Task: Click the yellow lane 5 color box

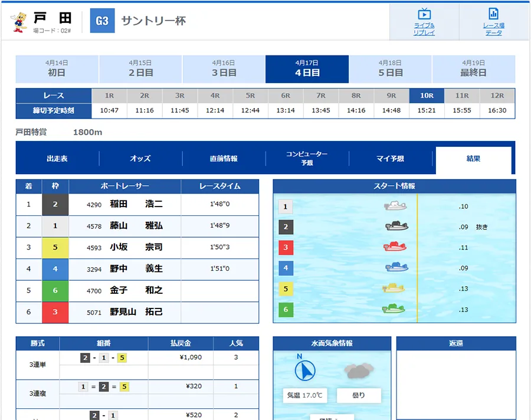Action: [x=55, y=248]
